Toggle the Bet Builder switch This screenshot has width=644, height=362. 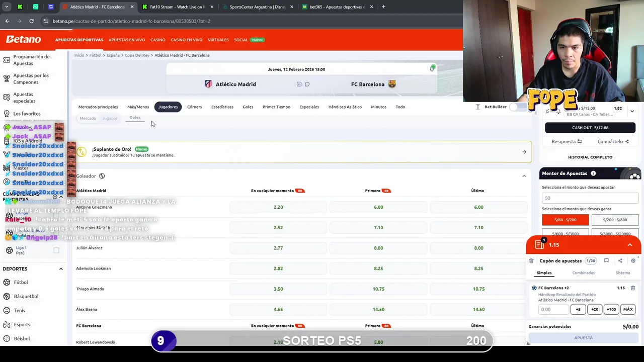[x=518, y=107]
